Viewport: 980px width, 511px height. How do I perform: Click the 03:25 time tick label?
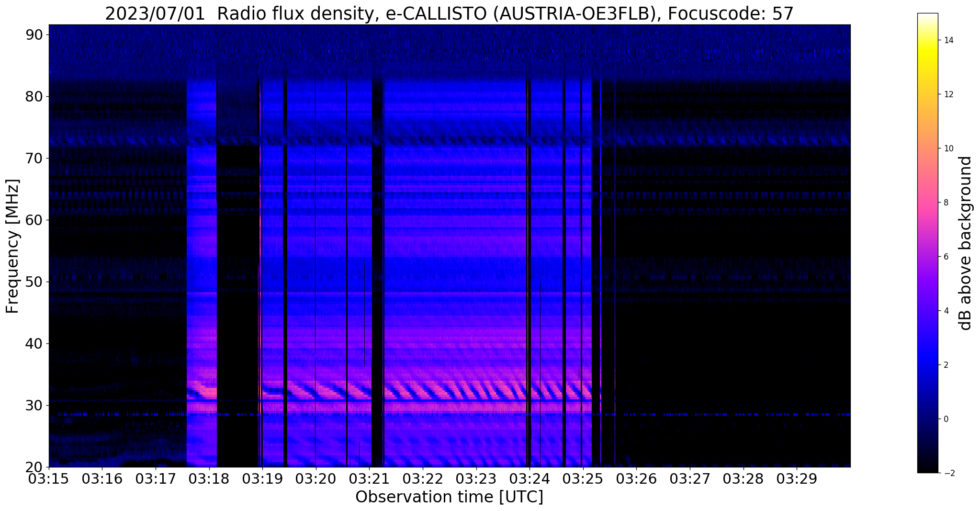tap(583, 478)
